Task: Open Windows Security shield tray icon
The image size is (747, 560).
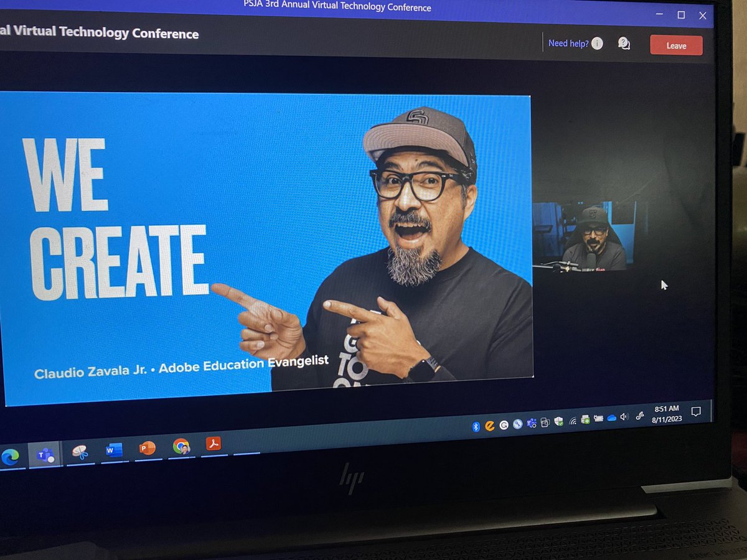Action: click(558, 421)
